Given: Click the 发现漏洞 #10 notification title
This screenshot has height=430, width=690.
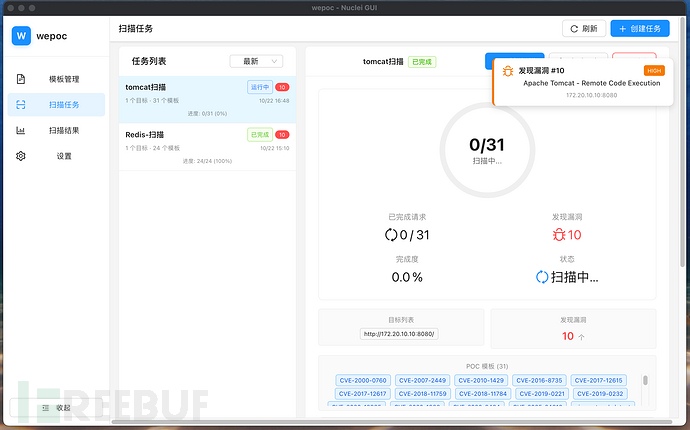Looking at the screenshot, I should (541, 70).
